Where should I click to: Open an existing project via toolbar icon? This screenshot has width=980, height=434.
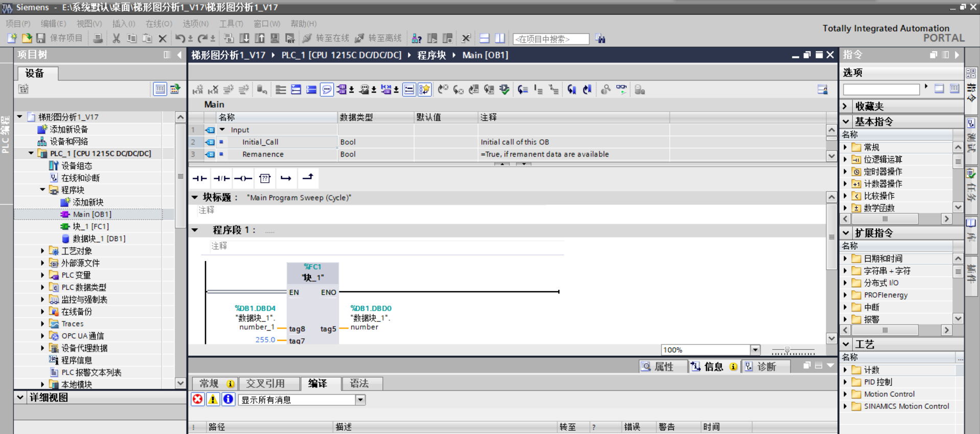(27, 38)
